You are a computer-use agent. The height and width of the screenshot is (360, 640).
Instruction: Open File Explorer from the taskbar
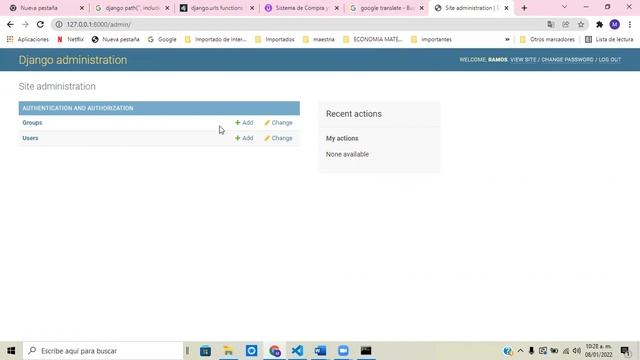(229, 351)
